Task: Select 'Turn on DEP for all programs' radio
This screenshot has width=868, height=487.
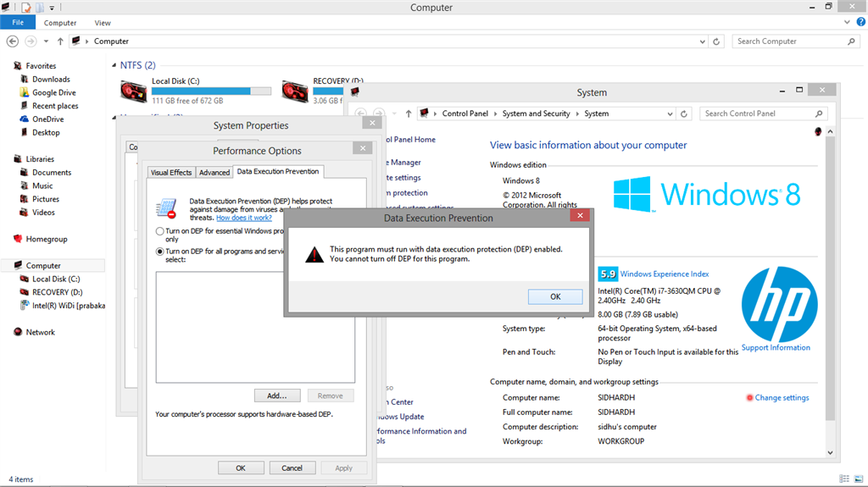Action: (160, 252)
